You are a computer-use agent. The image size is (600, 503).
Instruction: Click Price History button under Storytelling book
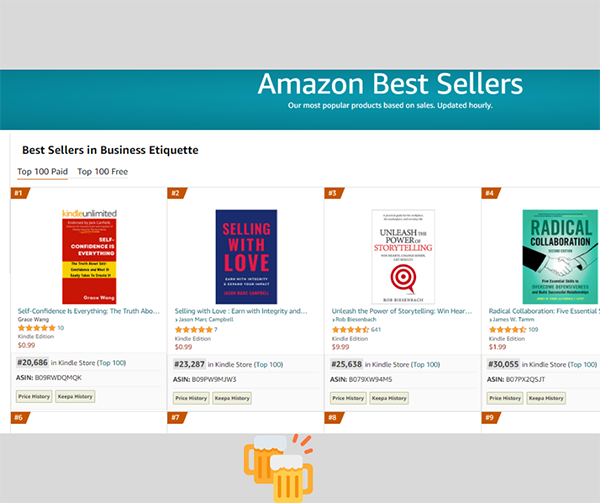[x=348, y=397]
